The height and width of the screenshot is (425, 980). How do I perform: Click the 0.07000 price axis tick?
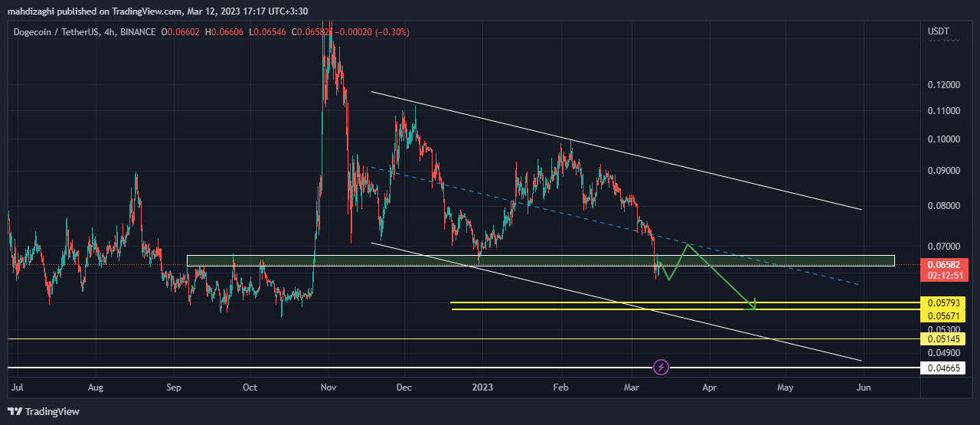[x=942, y=247]
